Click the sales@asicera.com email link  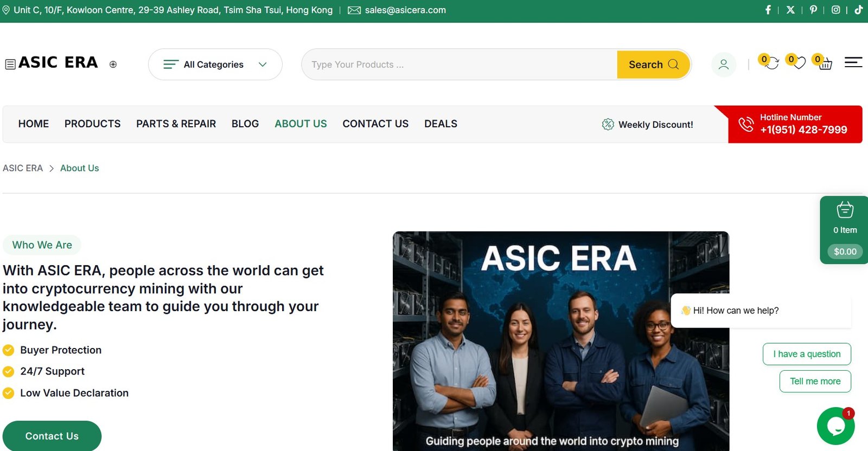[x=405, y=10]
